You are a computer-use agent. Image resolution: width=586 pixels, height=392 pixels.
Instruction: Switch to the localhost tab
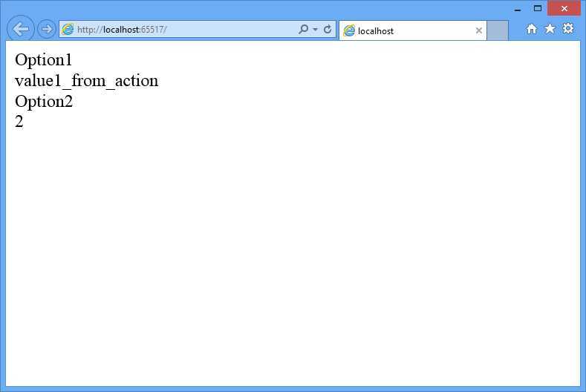click(413, 30)
